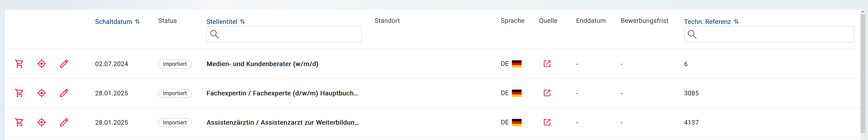The image size is (868, 140).
Task: Click target icon in Fachexpertin Hauptbuch row
Action: (x=41, y=93)
